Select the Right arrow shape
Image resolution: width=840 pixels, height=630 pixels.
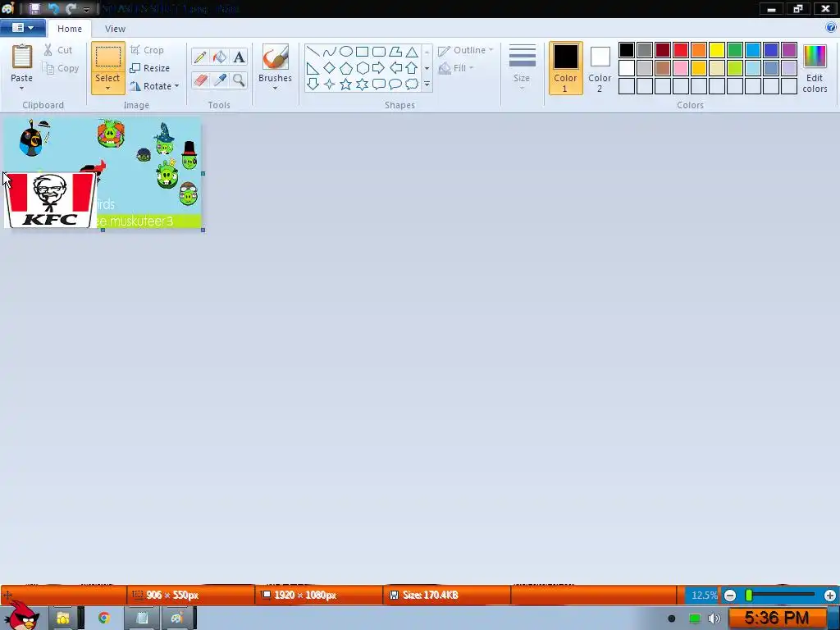[379, 68]
